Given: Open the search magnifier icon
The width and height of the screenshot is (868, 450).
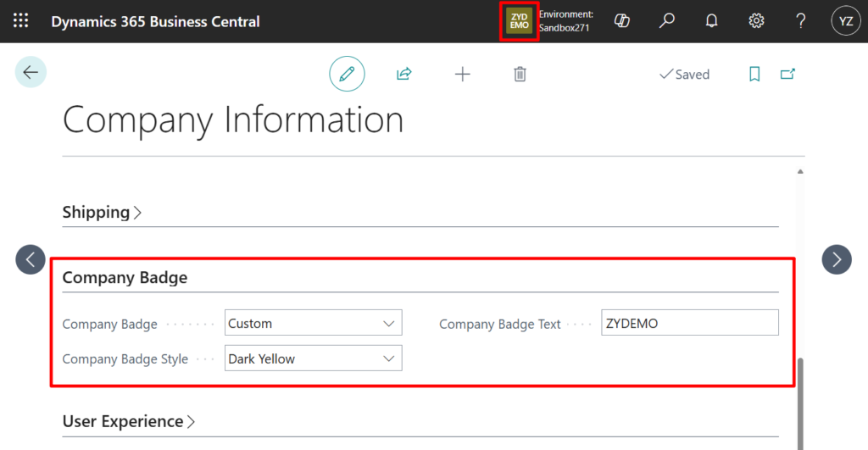Looking at the screenshot, I should tap(667, 21).
